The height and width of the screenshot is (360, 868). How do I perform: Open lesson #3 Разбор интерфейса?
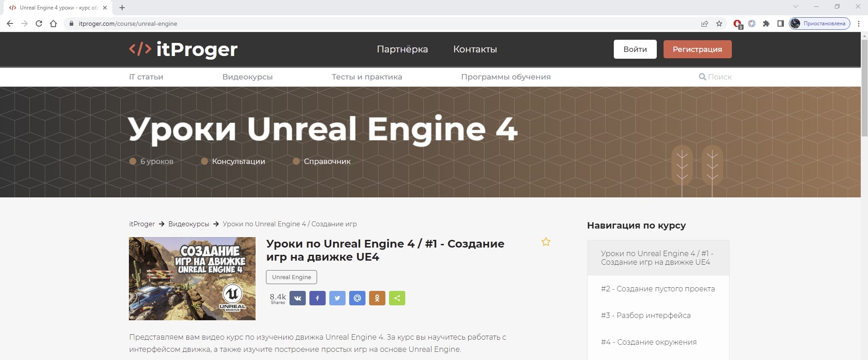[658, 315]
